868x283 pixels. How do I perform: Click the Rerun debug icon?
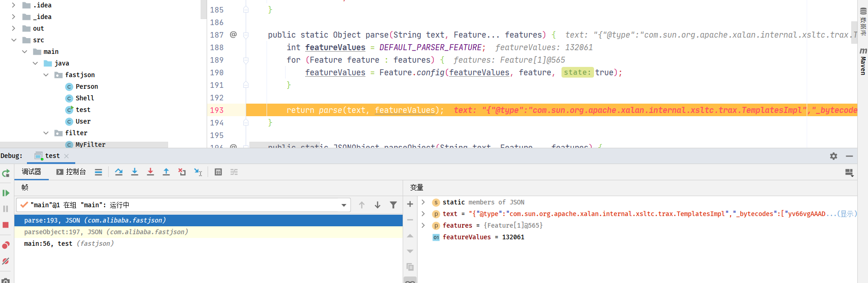[x=6, y=173]
